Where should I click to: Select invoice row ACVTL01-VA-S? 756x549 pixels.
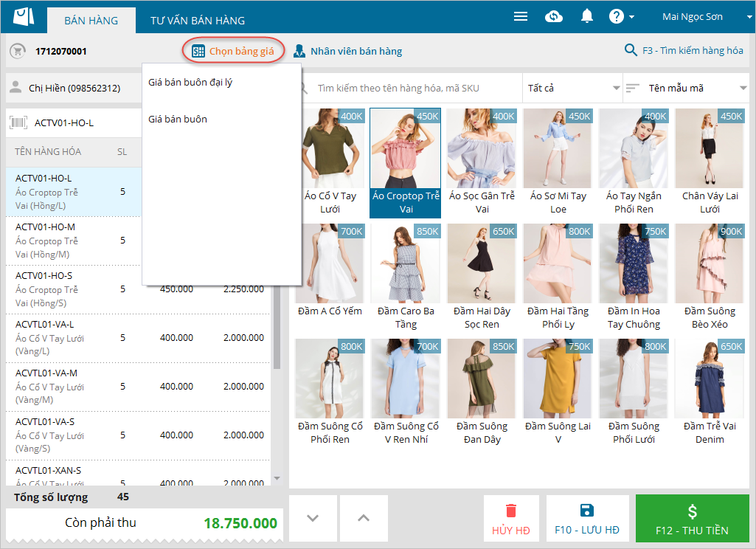[138, 435]
